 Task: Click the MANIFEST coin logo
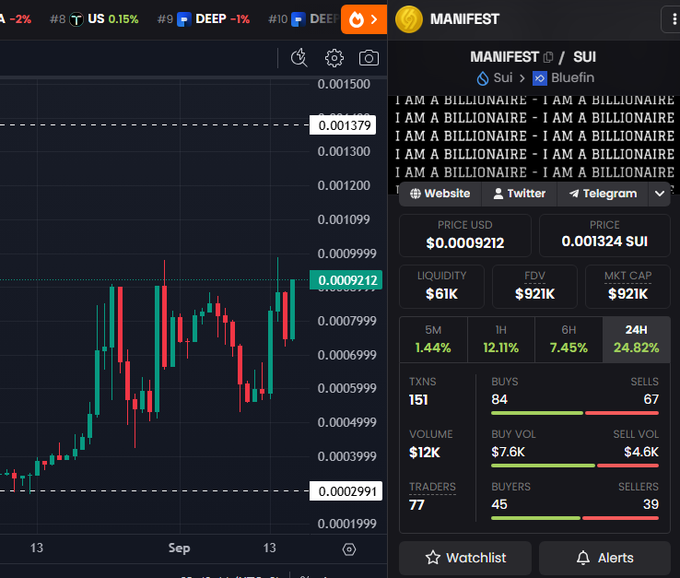(409, 19)
